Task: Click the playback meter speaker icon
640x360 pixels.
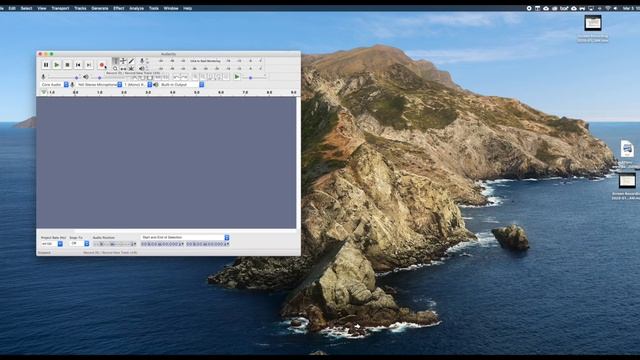Action: tap(142, 69)
